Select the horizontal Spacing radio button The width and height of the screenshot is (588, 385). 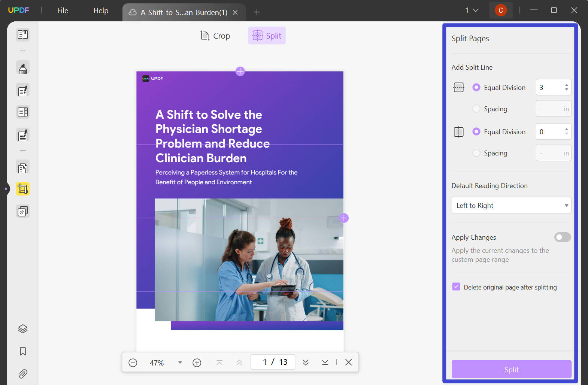coord(476,109)
